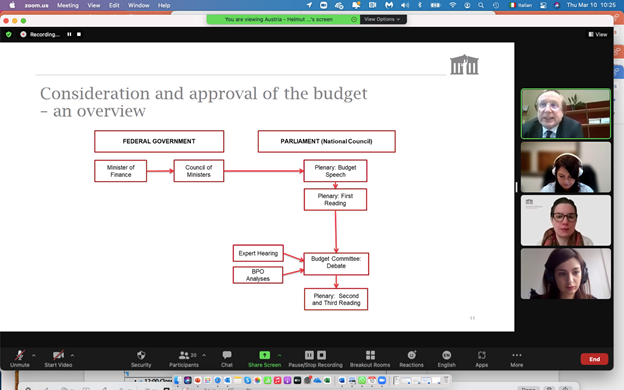Open the Meeting menu in menu bar

pyautogui.click(x=68, y=5)
